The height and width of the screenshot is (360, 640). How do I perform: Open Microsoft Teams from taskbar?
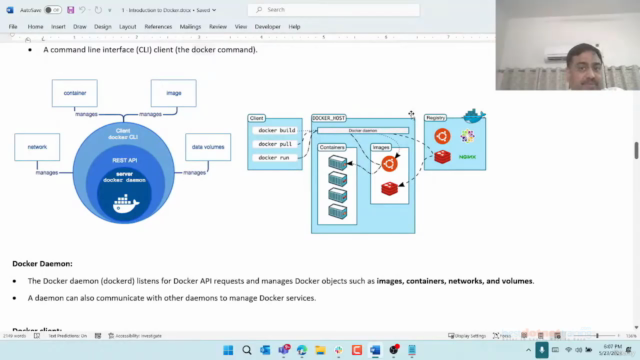pos(284,350)
